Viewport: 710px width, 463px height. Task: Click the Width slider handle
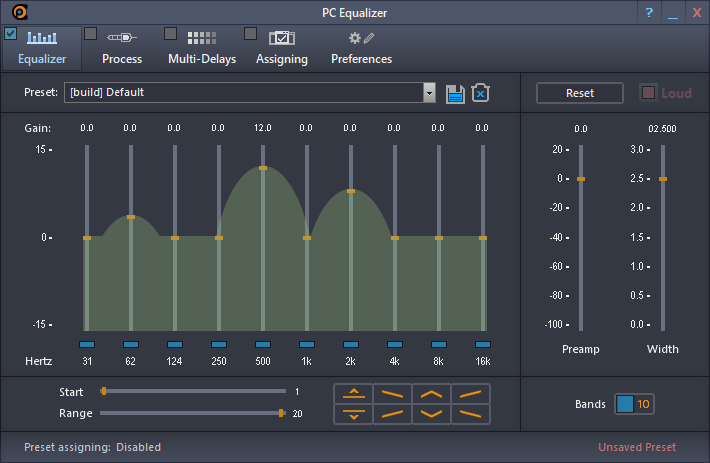coord(663,179)
